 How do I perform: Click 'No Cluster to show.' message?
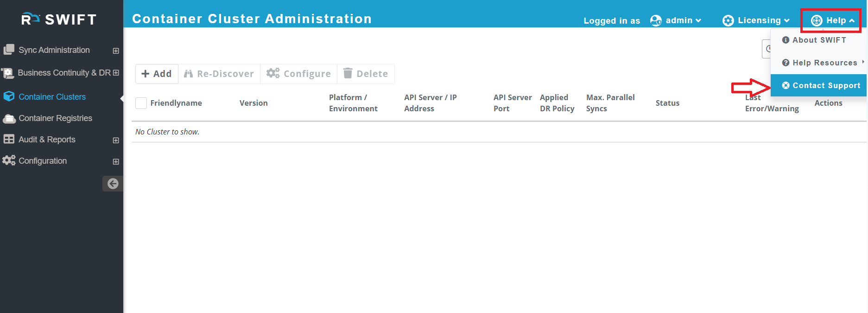(x=167, y=132)
